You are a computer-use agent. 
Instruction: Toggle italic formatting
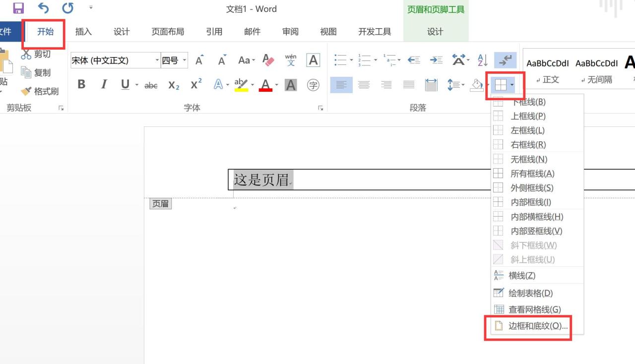104,84
